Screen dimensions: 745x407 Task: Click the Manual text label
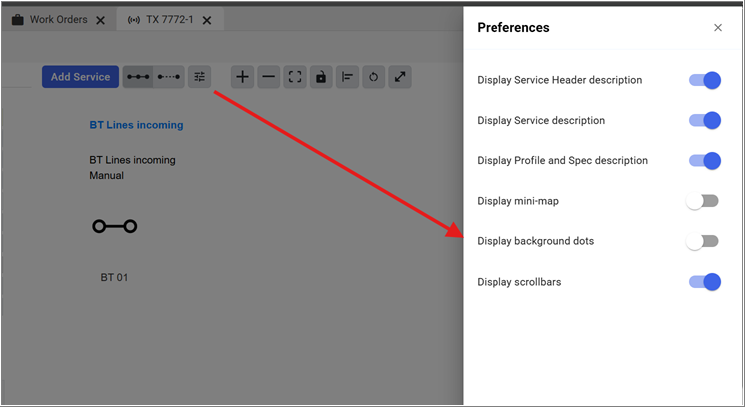point(106,175)
